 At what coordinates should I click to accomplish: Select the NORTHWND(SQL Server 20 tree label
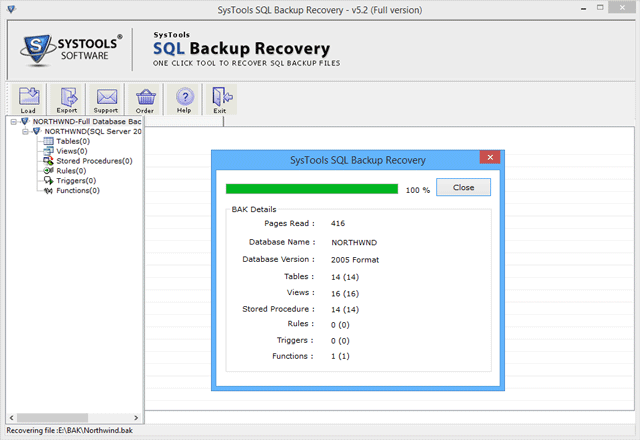(93, 131)
